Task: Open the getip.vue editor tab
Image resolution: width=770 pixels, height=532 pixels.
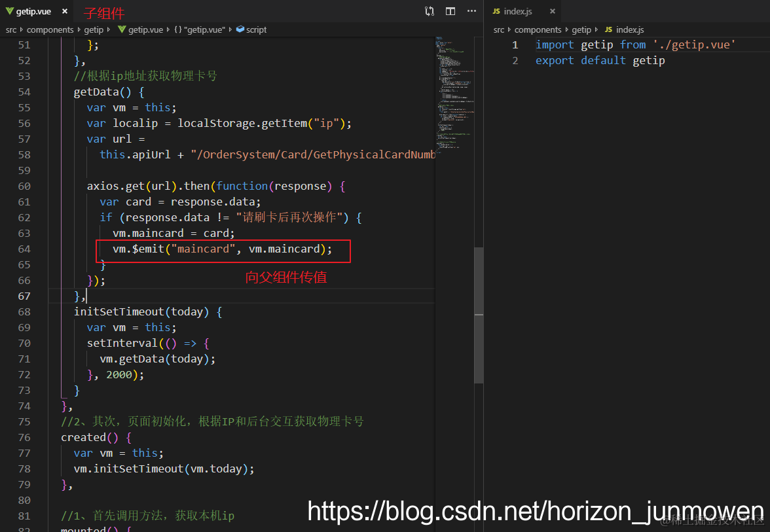Action: point(33,10)
